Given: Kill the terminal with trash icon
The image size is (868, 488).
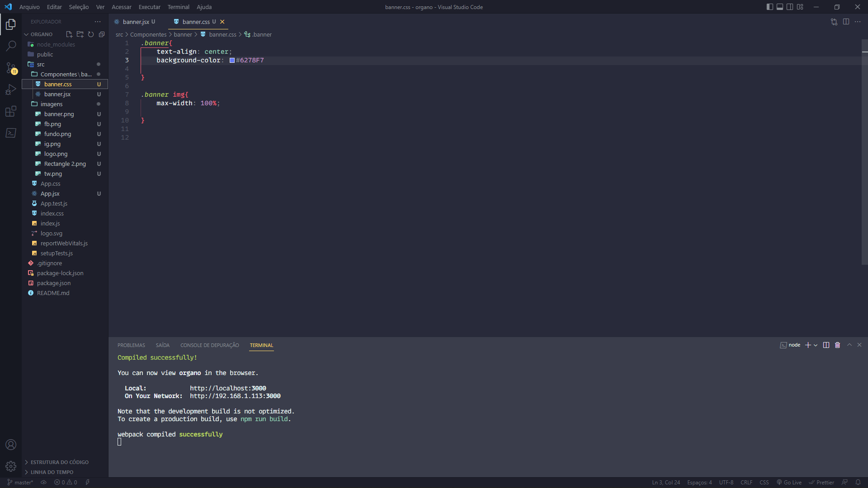Looking at the screenshot, I should 837,345.
